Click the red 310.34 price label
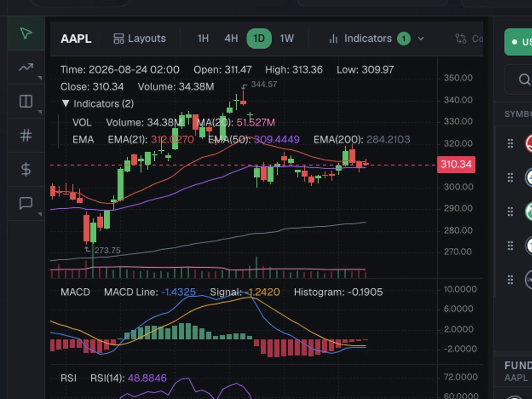 456,164
